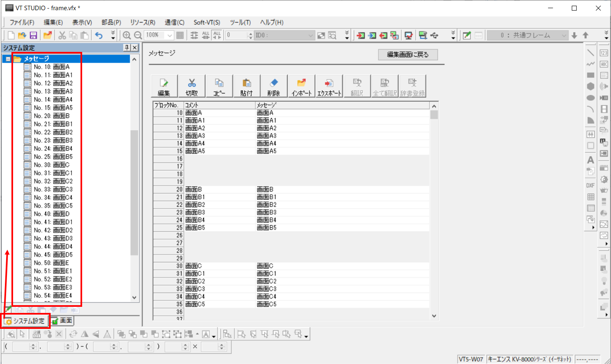The image size is (611, 364).
Task: Open the 100% zoom dropdown
Action: point(169,36)
